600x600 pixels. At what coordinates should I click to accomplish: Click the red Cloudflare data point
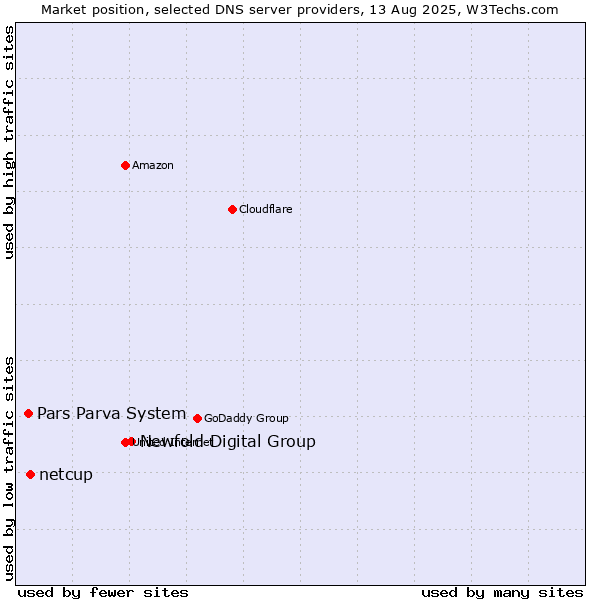coord(232,209)
